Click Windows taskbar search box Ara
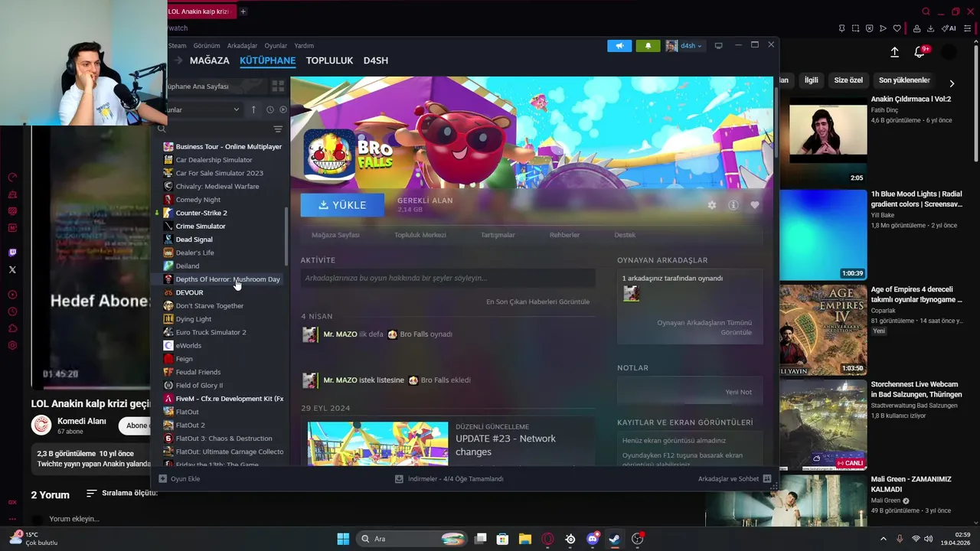980x551 pixels. 413,539
